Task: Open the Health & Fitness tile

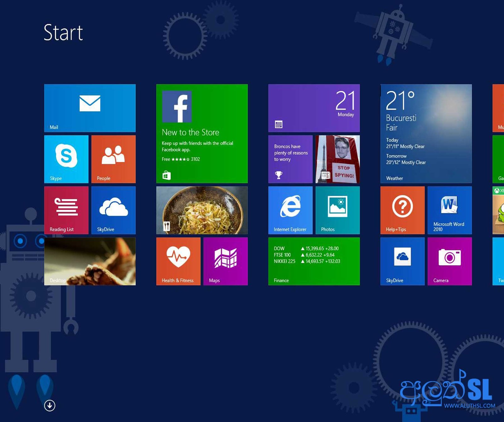Action: [x=178, y=261]
